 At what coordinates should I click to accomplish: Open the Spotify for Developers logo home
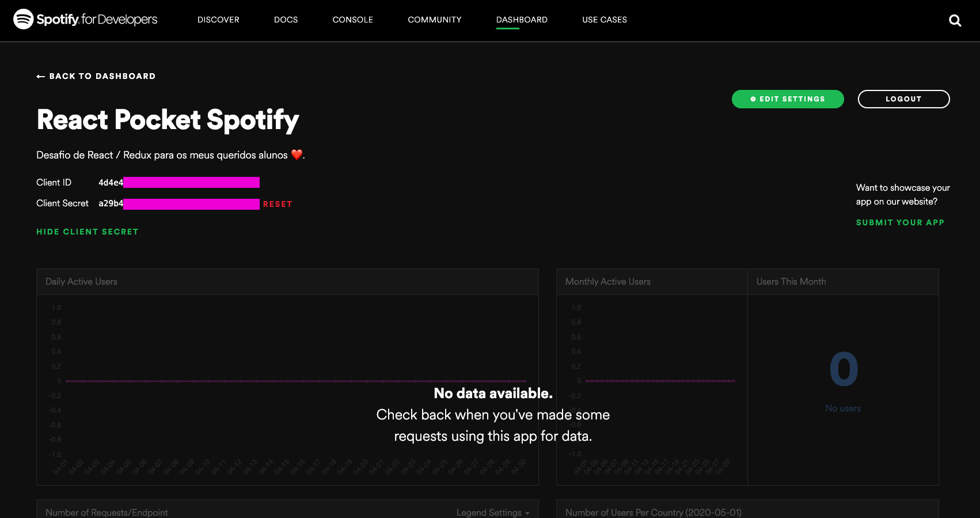point(85,19)
